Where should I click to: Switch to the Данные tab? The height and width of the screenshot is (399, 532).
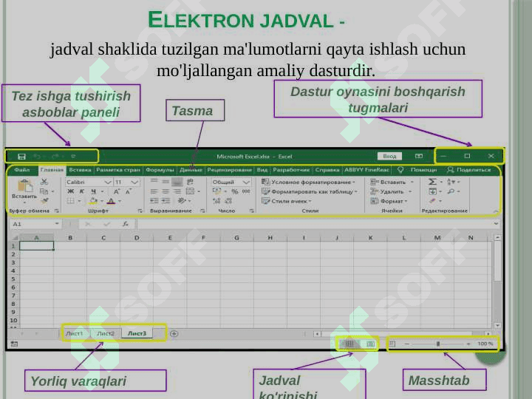pos(191,170)
